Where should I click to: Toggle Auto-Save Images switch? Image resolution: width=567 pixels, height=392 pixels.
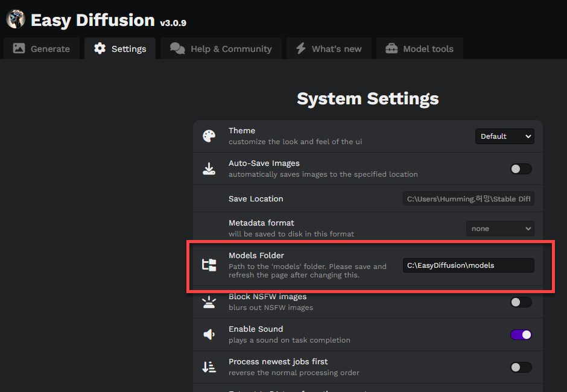pos(521,169)
